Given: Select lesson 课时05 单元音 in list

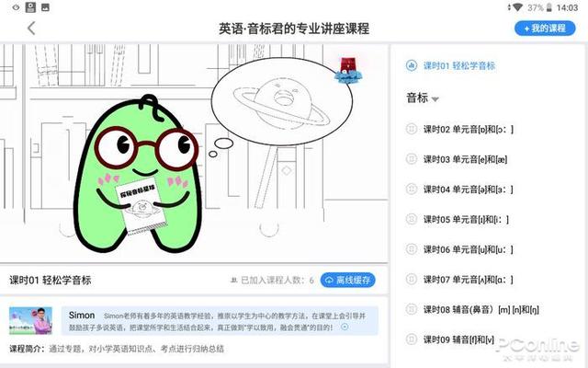Looking at the screenshot, I should [466, 219].
